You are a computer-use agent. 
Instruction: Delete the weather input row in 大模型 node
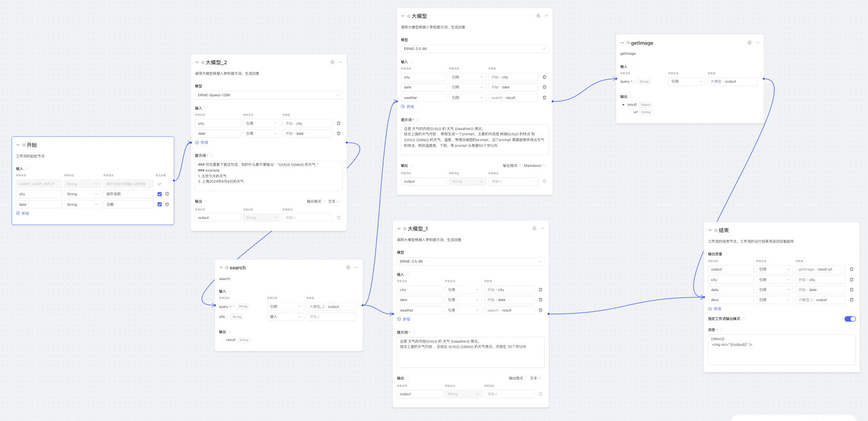pyautogui.click(x=544, y=97)
